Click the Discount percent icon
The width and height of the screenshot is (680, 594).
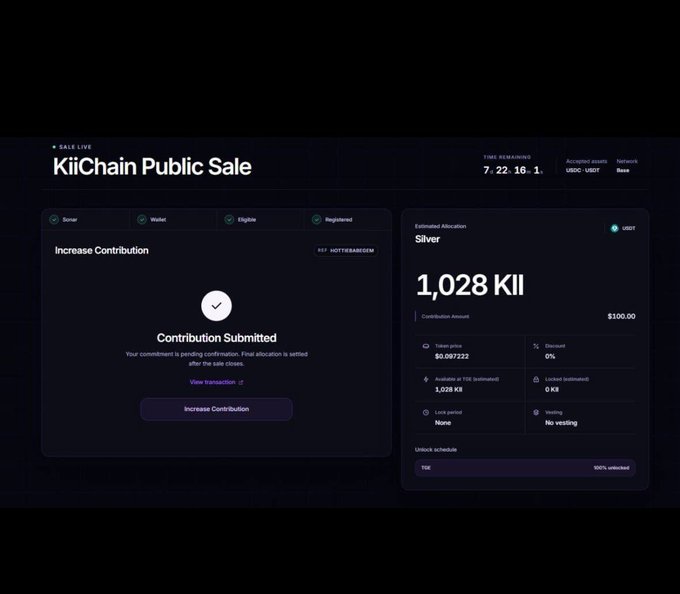536,346
